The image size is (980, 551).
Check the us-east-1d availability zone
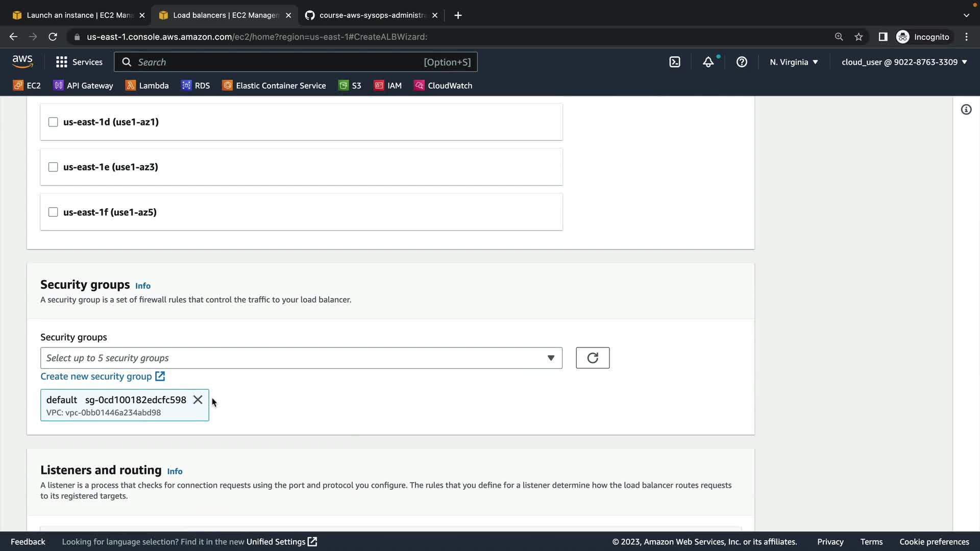coord(53,122)
